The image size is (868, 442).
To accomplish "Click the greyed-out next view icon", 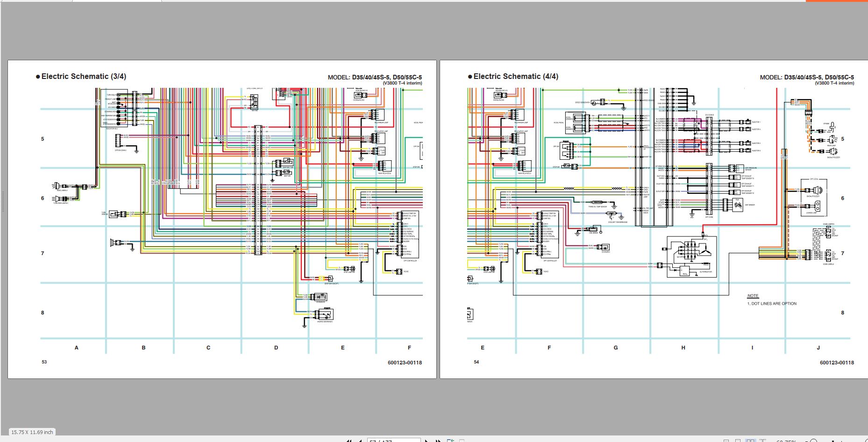I will pyautogui.click(x=462, y=441).
